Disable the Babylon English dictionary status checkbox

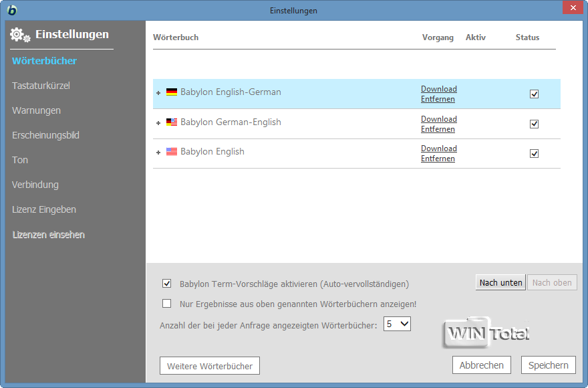[x=534, y=153]
